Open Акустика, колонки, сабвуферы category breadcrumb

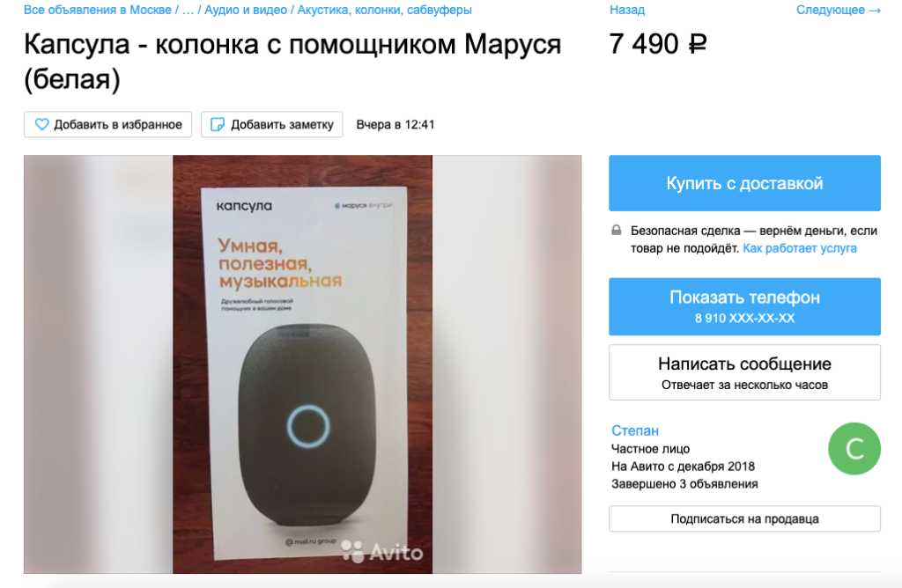tap(384, 10)
